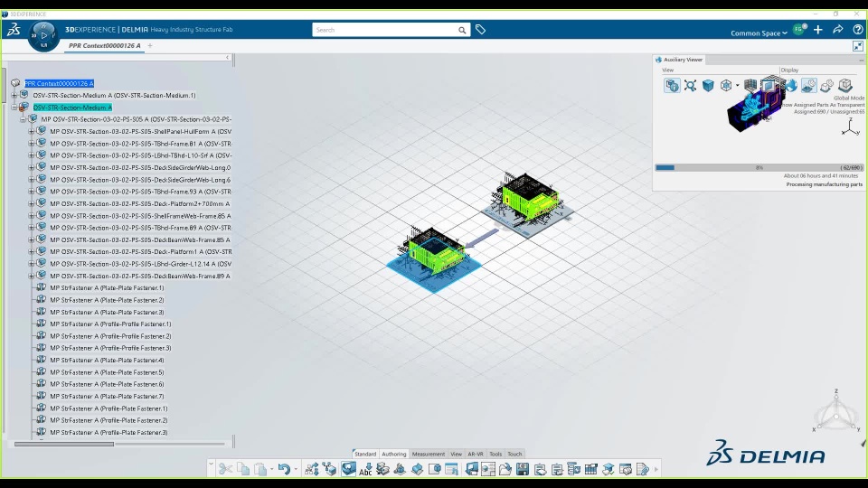Screen dimensions: 868x488
Task: Switch to the Standard tab
Action: 364,454
